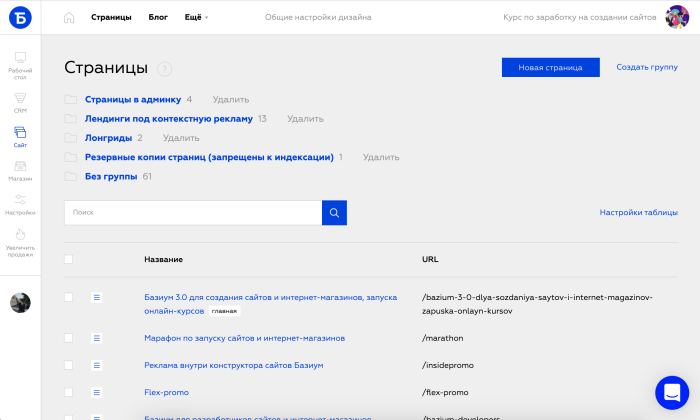Check the Реклама внутри конструктора row checkbox
The height and width of the screenshot is (420, 700).
click(x=68, y=365)
